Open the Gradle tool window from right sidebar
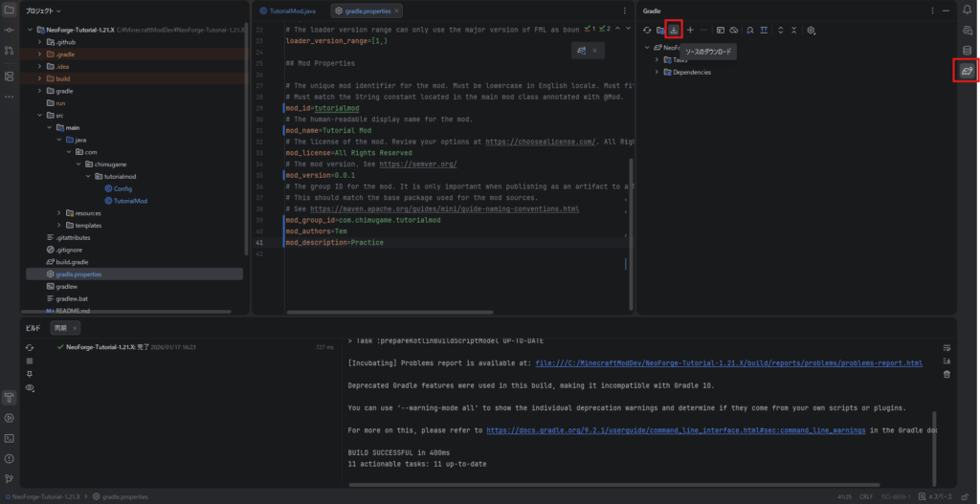The width and height of the screenshot is (980, 504). coord(967,72)
